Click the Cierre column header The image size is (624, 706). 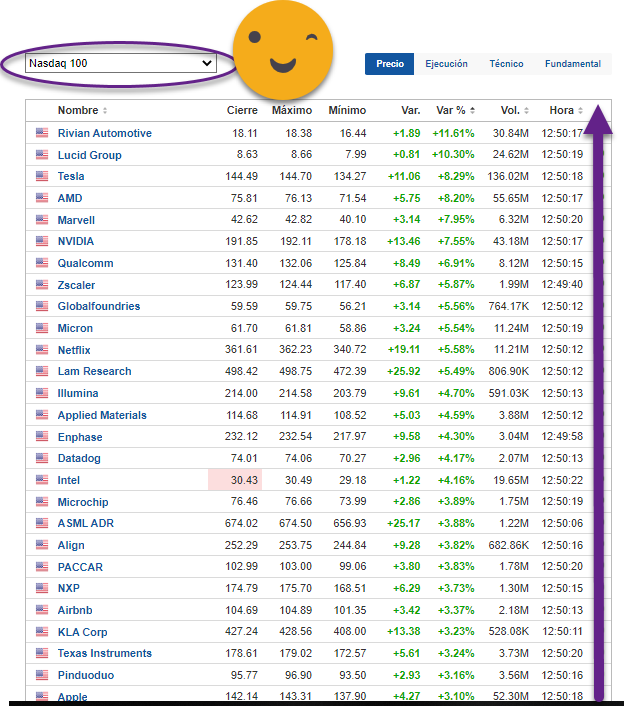pyautogui.click(x=242, y=110)
